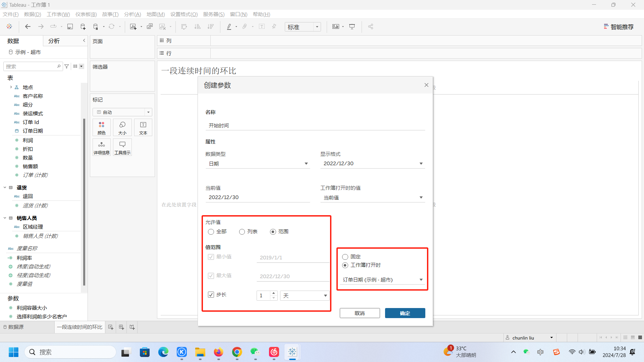Click the step value up arrow
644x362 pixels.
point(273,293)
